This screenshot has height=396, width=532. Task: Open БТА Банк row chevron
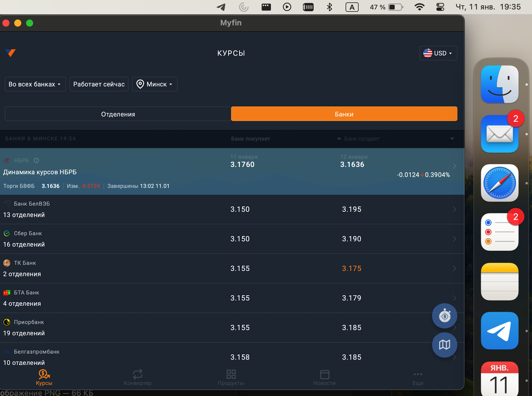point(454,298)
